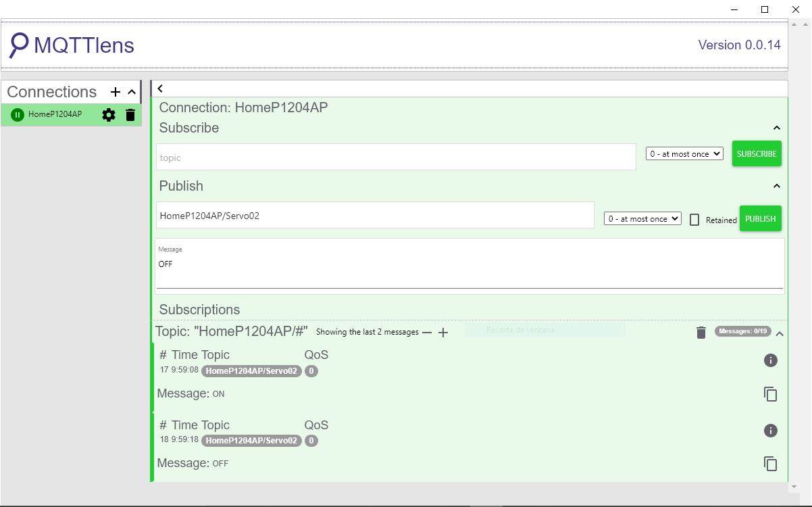
Task: Open the subscribe QoS dropdown
Action: (684, 153)
